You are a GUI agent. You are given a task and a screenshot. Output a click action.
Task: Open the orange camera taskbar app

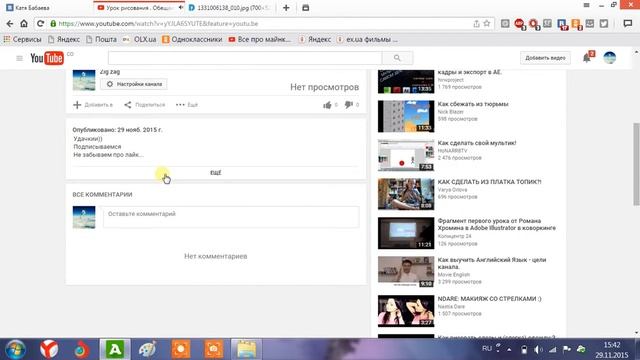point(213,350)
